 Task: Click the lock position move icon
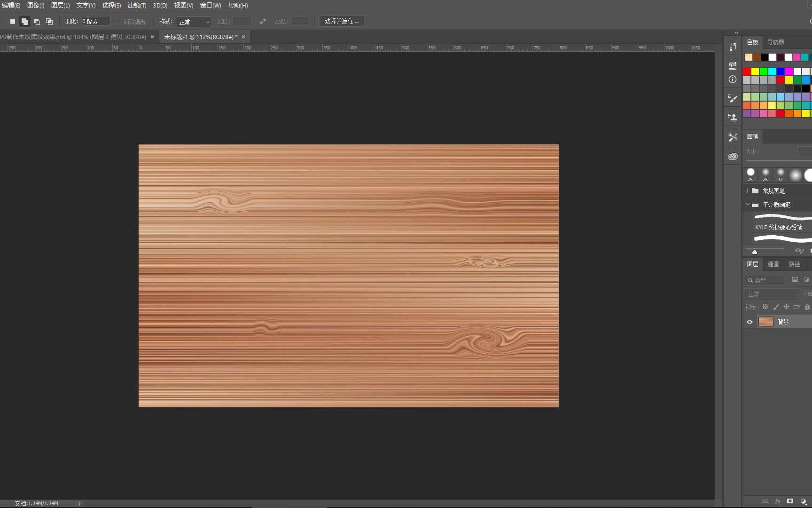[786, 307]
